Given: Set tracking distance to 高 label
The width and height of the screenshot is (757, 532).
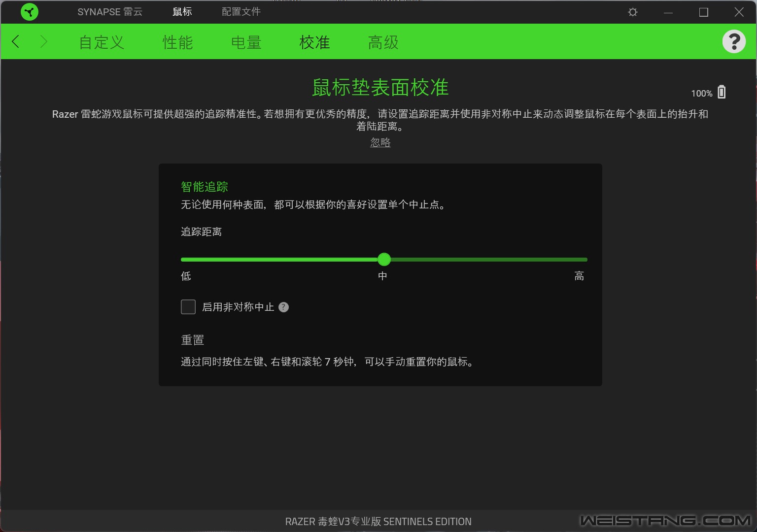Looking at the screenshot, I should (x=579, y=276).
